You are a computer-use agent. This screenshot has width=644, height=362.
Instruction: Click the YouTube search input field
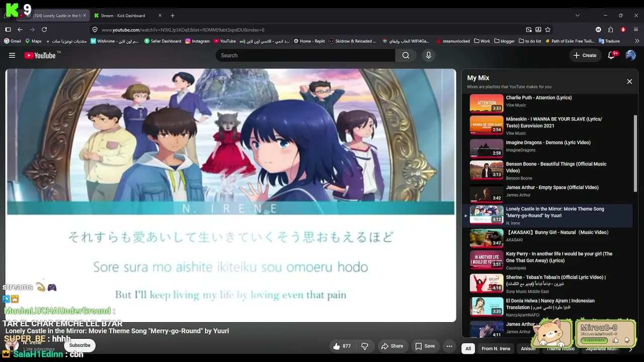(x=305, y=55)
